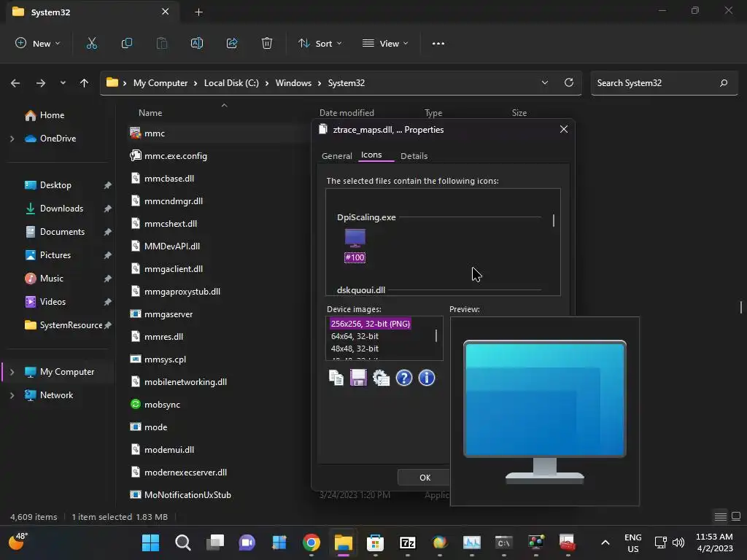747x560 pixels.
Task: Sort by Name column header
Action: 150,113
